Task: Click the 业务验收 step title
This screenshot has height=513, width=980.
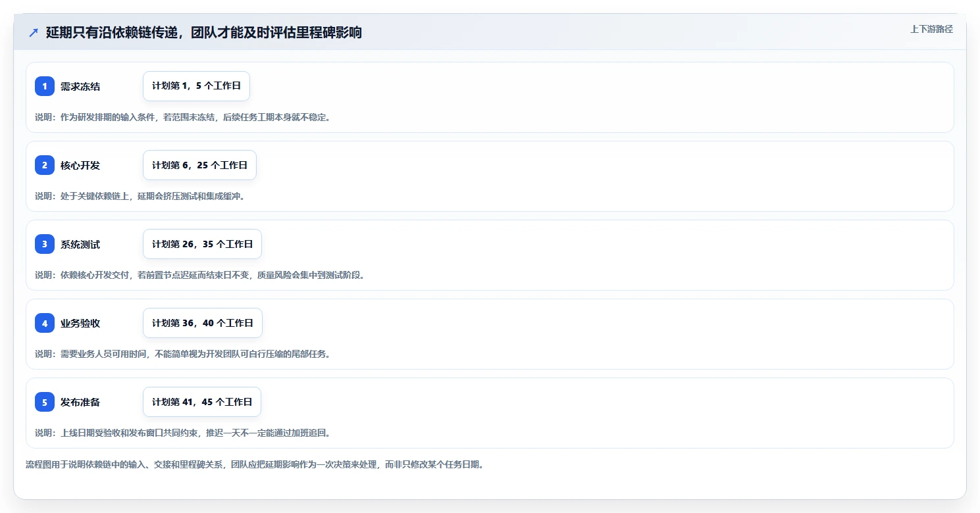Action: [80, 323]
